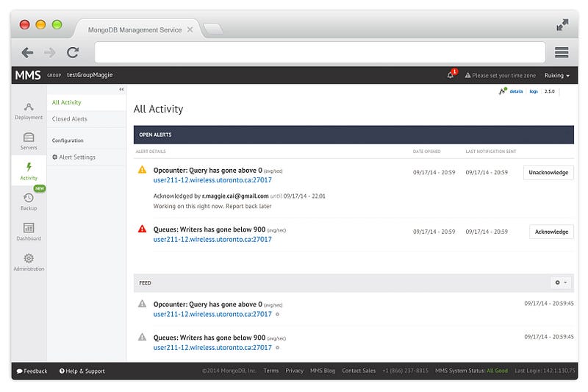588x392 pixels.
Task: Open the Activity lightning bolt section
Action: [x=29, y=171]
